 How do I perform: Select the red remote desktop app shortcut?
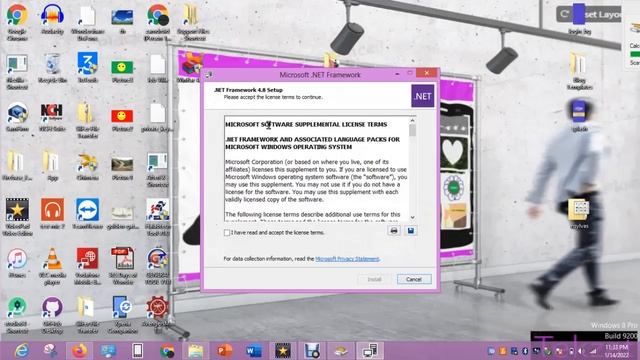(87, 266)
